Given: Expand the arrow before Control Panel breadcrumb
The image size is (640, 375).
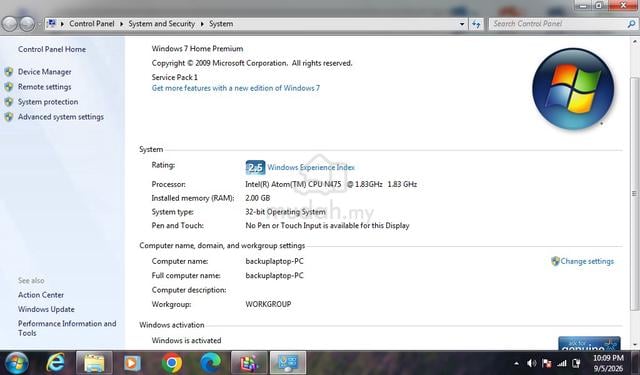Looking at the screenshot, I should 62,24.
